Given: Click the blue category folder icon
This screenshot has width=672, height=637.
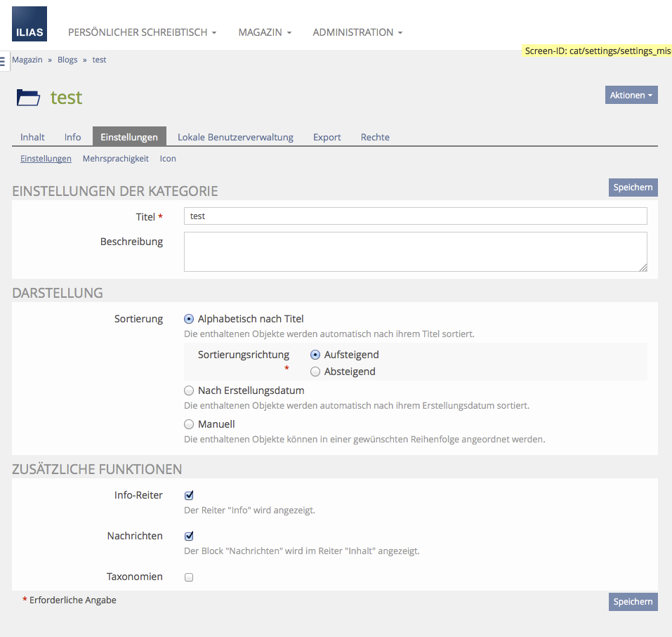Looking at the screenshot, I should (29, 98).
